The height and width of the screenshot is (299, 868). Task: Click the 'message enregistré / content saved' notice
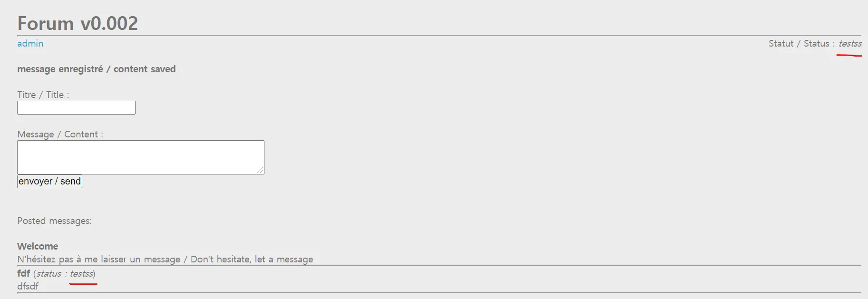[x=96, y=69]
